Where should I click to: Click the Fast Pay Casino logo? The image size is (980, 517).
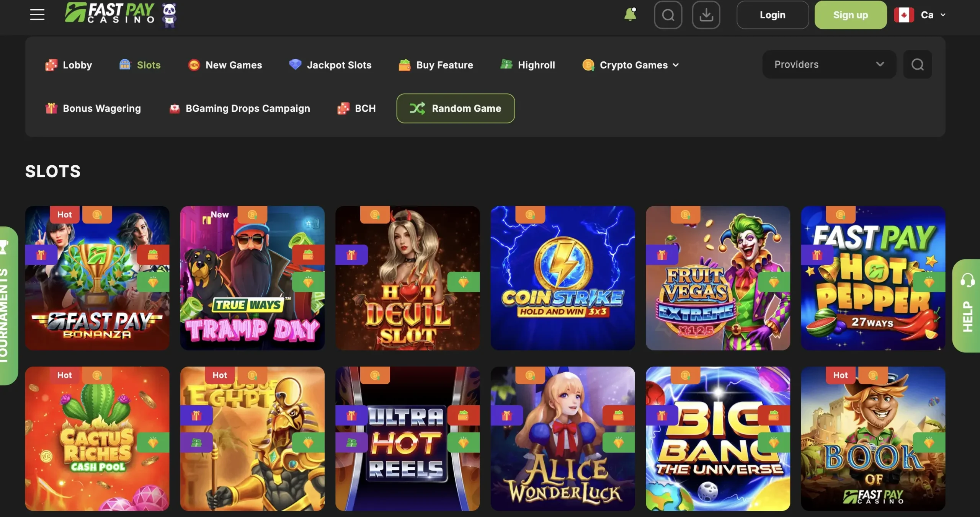tap(110, 14)
